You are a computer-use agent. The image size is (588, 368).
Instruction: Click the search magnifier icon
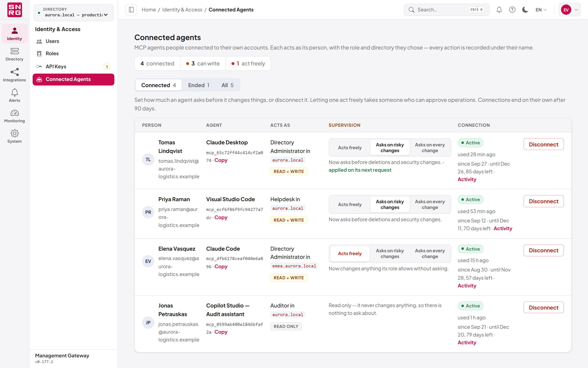(411, 10)
